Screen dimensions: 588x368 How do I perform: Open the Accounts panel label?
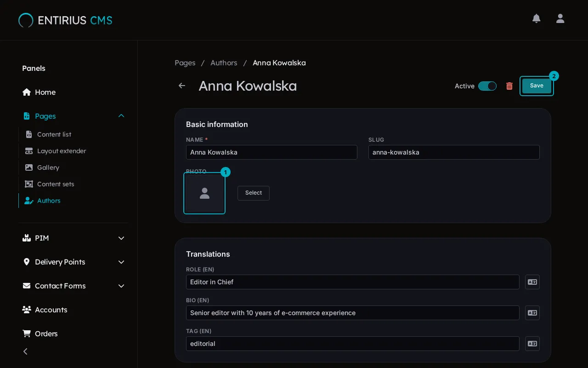coord(51,310)
